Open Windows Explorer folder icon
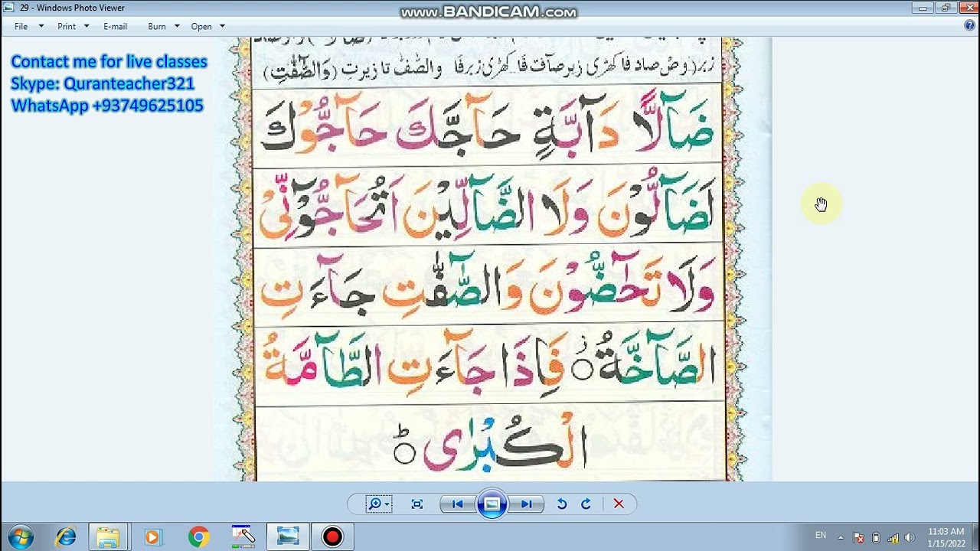The image size is (980, 551). coord(108,537)
